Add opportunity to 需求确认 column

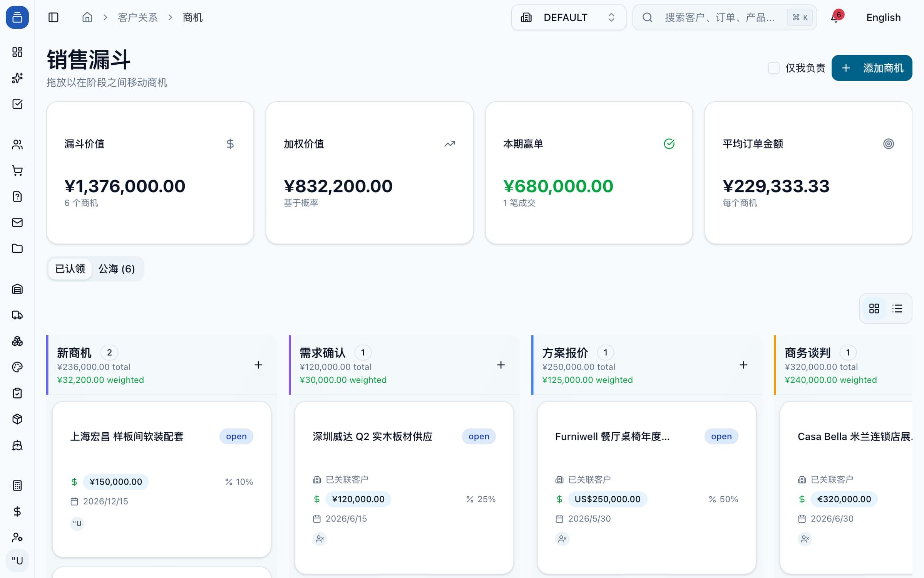(501, 365)
